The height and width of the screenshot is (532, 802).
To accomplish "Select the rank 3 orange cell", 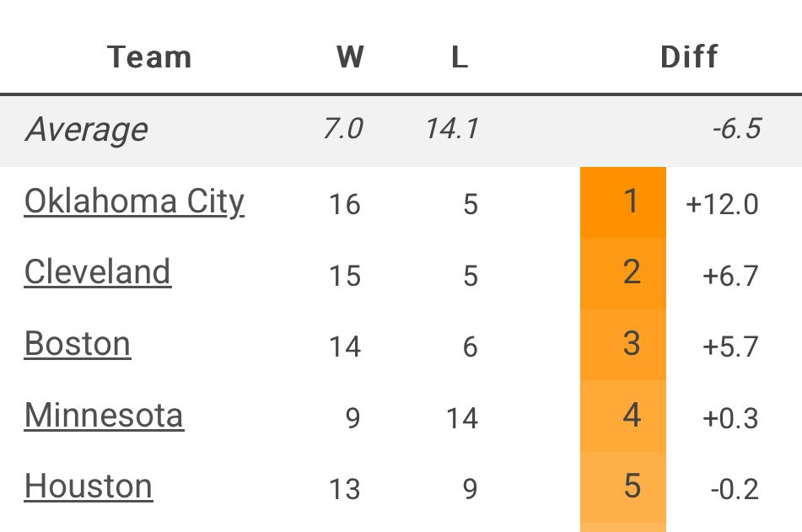I will [623, 345].
